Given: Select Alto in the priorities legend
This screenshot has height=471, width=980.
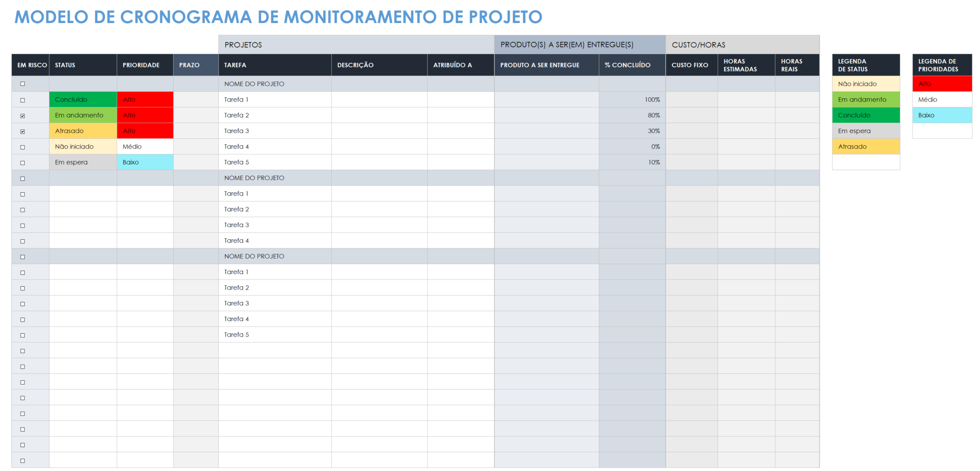Looking at the screenshot, I should [x=942, y=84].
